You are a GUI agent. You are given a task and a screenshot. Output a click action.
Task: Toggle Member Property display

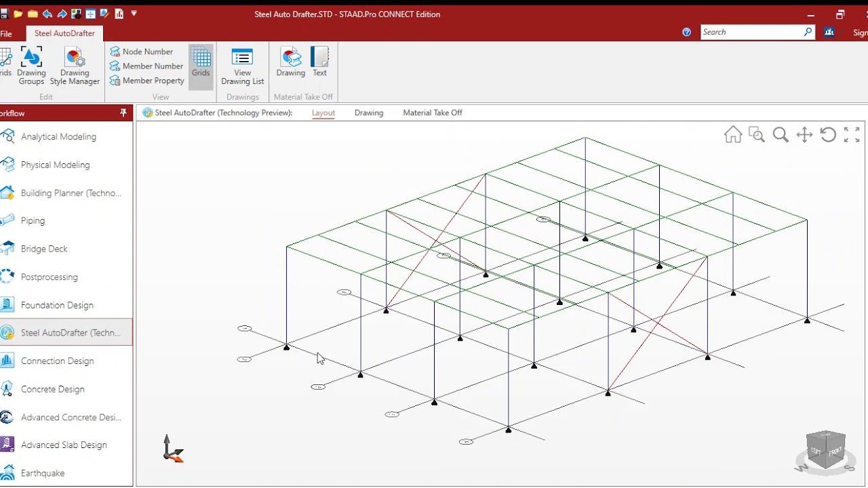[x=147, y=80]
